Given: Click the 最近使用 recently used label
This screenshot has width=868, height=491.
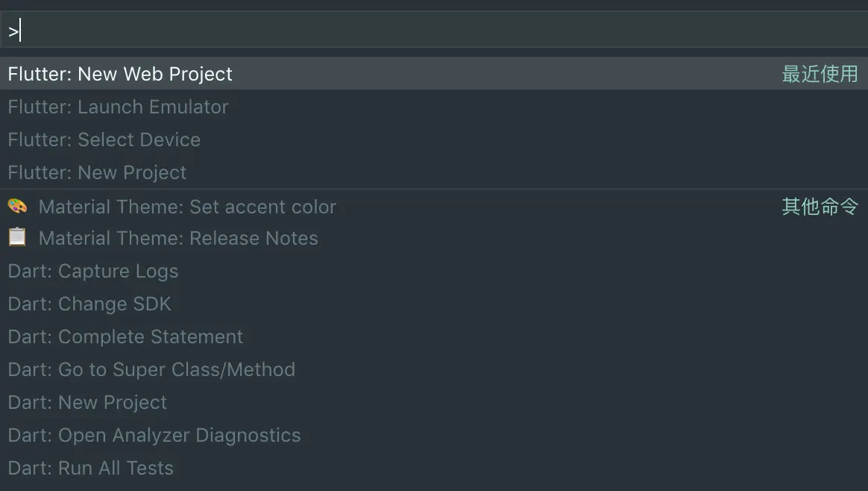Looking at the screenshot, I should click(x=820, y=74).
